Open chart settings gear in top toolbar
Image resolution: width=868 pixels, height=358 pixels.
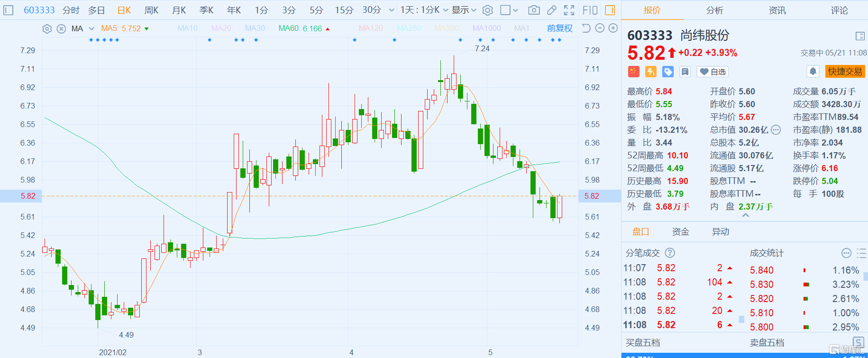pyautogui.click(x=488, y=10)
